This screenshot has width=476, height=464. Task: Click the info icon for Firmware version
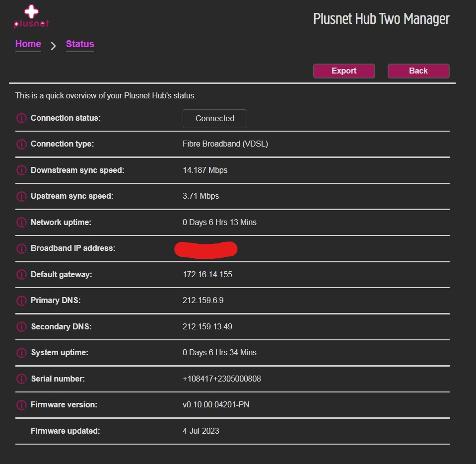point(21,405)
